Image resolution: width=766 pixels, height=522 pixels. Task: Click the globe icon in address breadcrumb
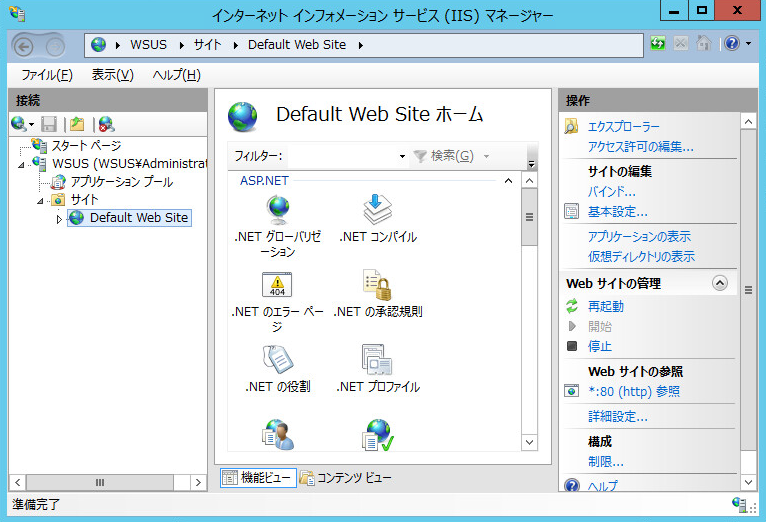(x=98, y=45)
